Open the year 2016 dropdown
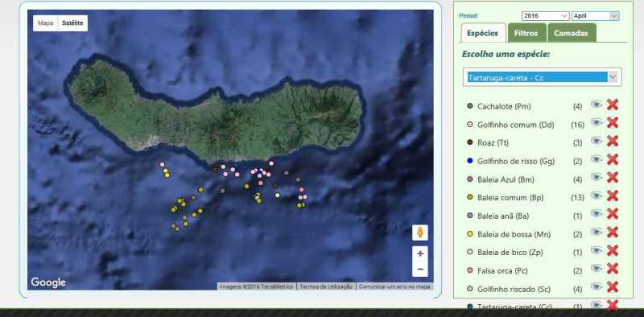The height and width of the screenshot is (317, 644). tap(546, 16)
